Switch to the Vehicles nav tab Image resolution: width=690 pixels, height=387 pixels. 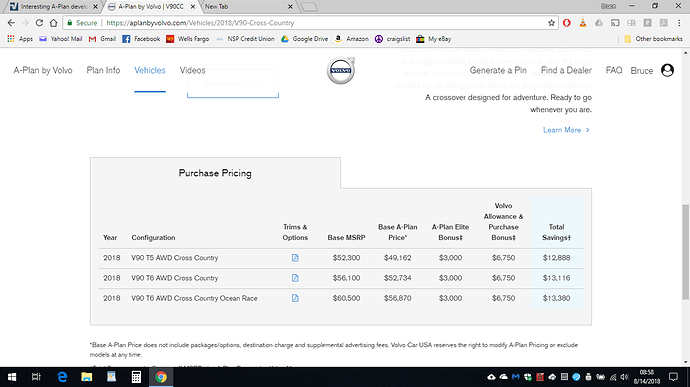click(150, 70)
